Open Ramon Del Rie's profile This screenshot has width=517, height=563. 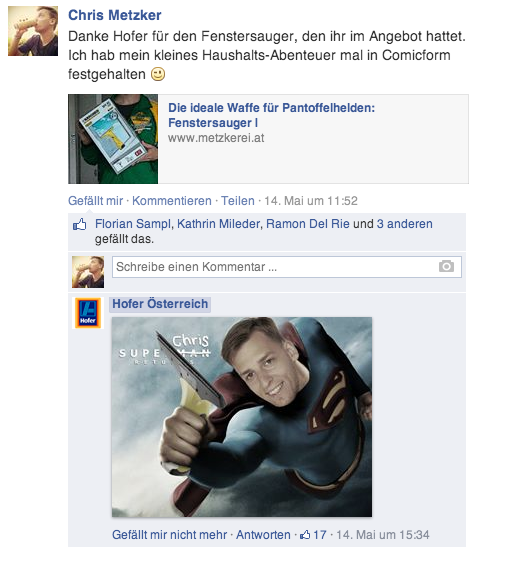[308, 224]
